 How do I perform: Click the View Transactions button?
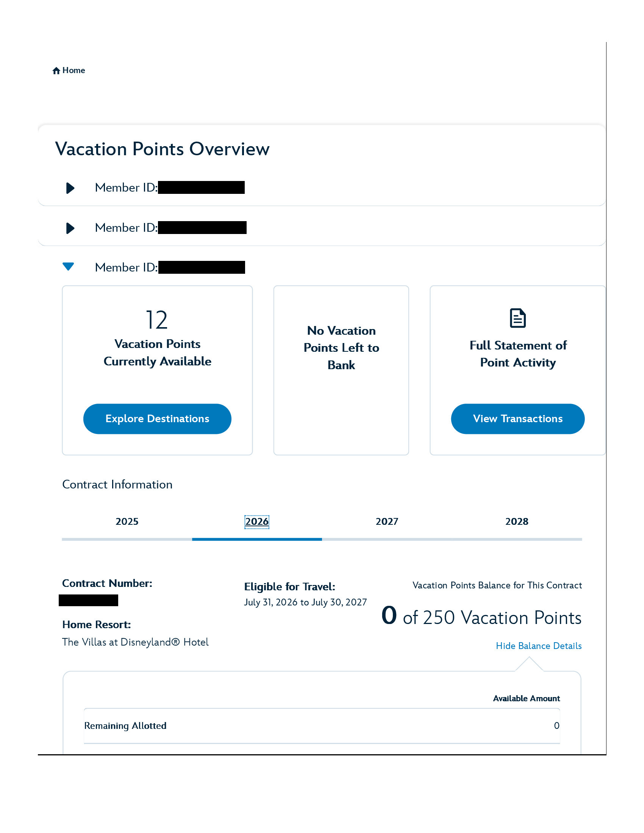point(517,418)
